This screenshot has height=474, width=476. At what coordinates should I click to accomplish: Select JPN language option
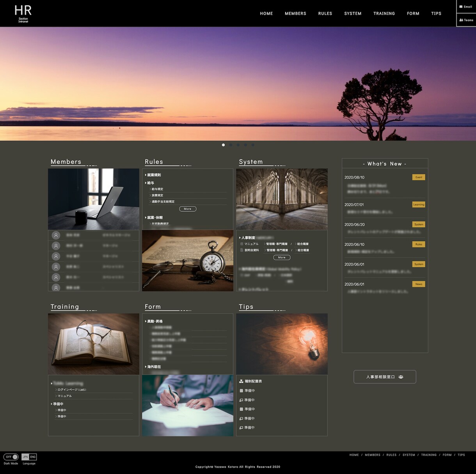coord(25,457)
